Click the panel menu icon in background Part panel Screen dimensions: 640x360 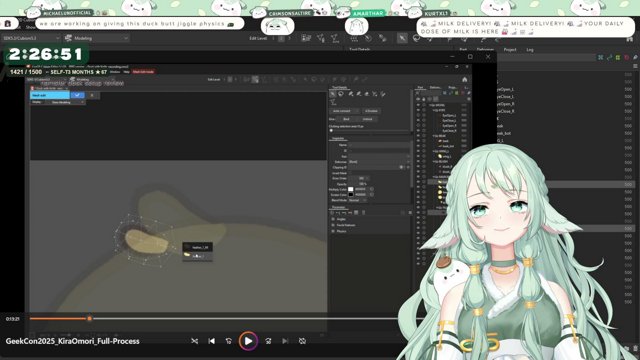(635, 66)
